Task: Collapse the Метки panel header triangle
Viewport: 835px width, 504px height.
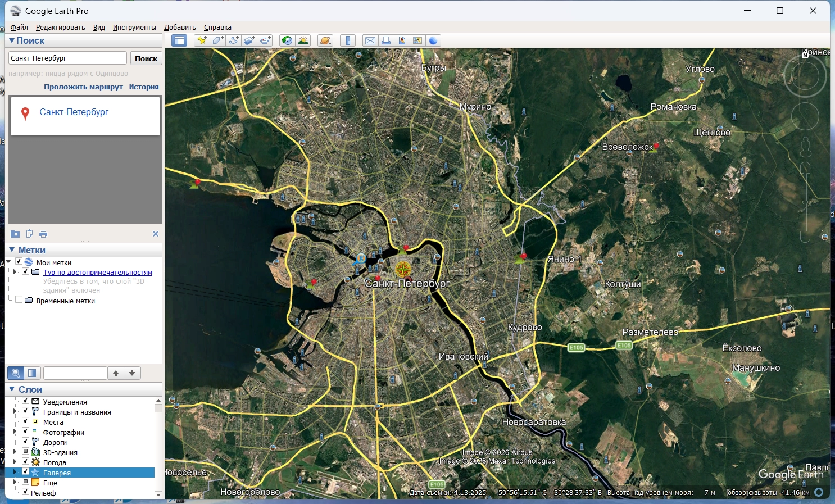Action: [x=11, y=249]
